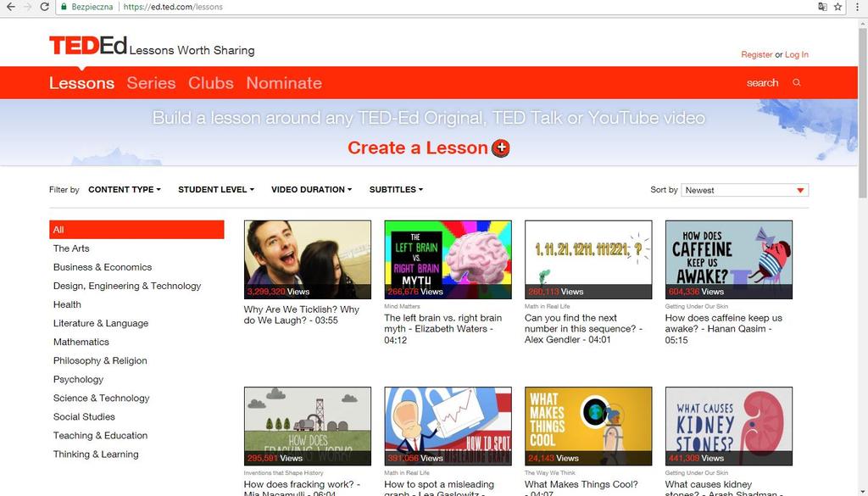The image size is (868, 496).
Task: Go to the Lessons tab
Action: pos(82,83)
